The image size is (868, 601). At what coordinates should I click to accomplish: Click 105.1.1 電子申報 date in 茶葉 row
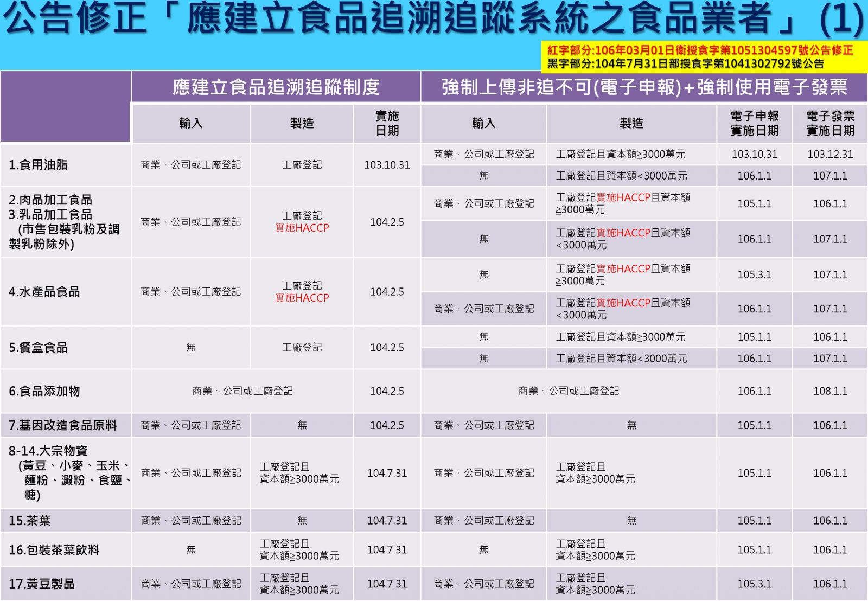[x=754, y=521]
